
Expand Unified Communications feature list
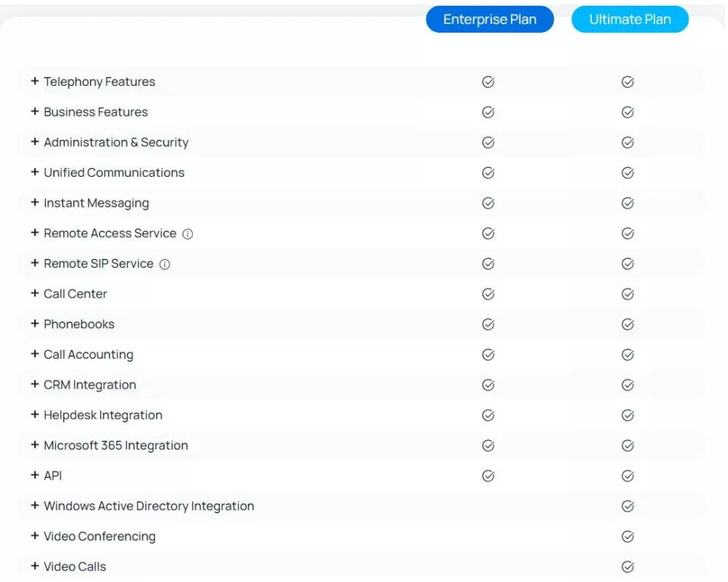click(35, 172)
